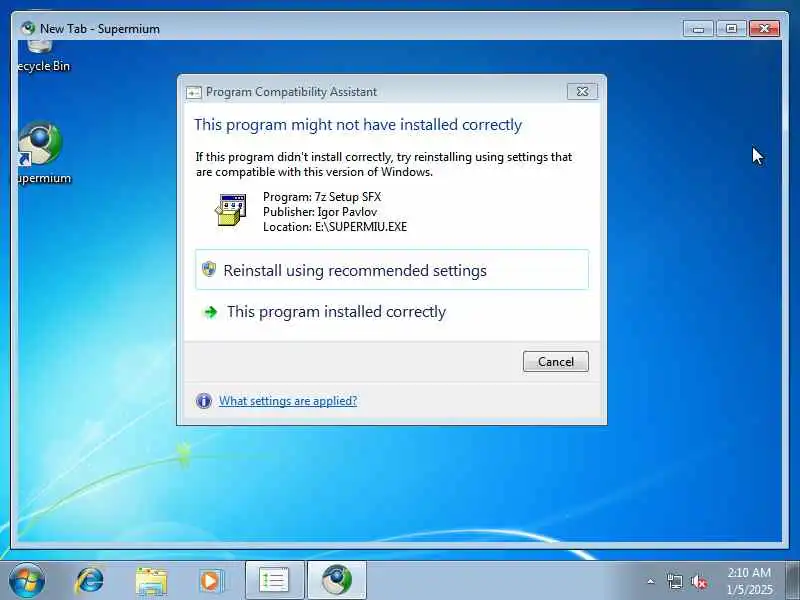Image resolution: width=800 pixels, height=600 pixels.
Task: Open the Recycle Bin desktop icon
Action: coord(42,57)
